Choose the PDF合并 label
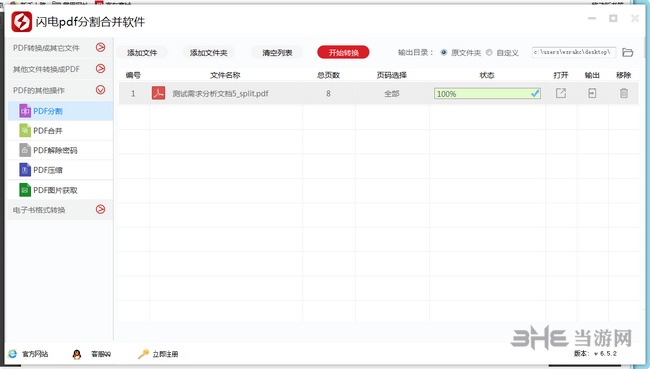The width and height of the screenshot is (650, 369). tap(48, 131)
